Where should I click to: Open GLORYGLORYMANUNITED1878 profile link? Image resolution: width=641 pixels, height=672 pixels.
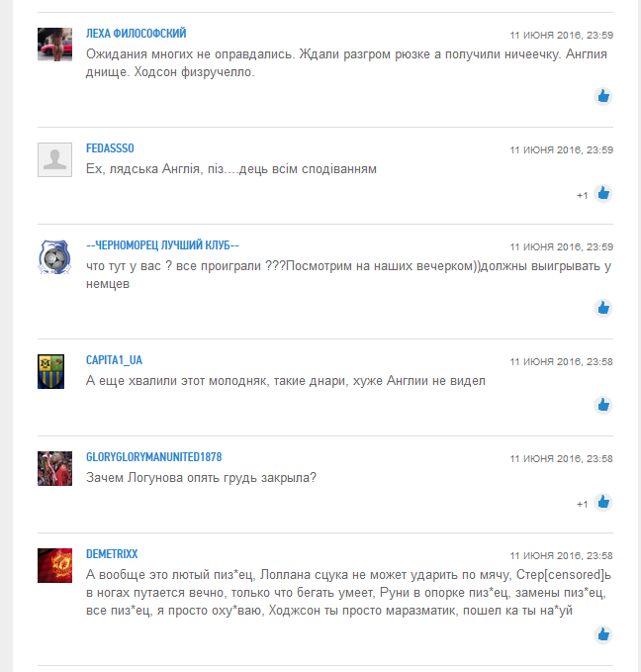tap(154, 457)
